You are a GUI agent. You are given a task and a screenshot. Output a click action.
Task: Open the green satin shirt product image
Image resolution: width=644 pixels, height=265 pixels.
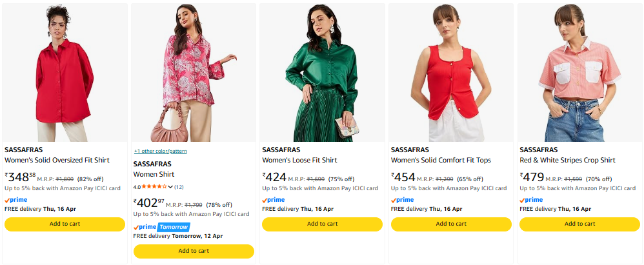pyautogui.click(x=322, y=72)
